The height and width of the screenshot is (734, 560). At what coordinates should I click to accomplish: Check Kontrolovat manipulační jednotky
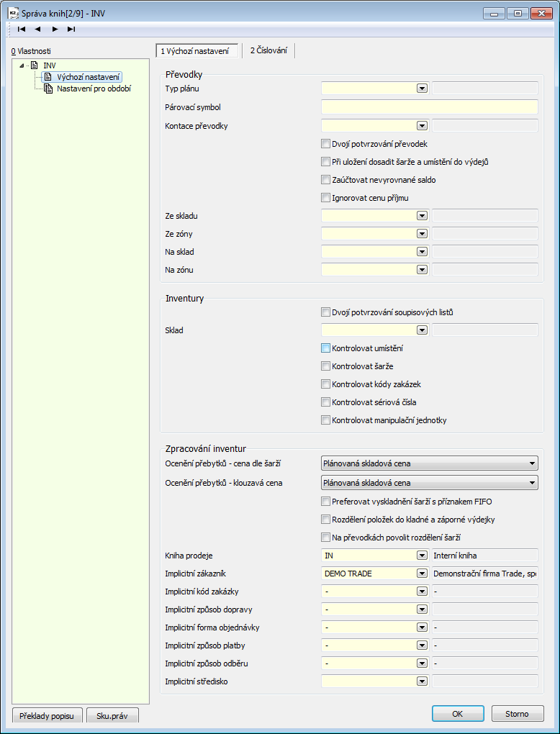click(326, 420)
